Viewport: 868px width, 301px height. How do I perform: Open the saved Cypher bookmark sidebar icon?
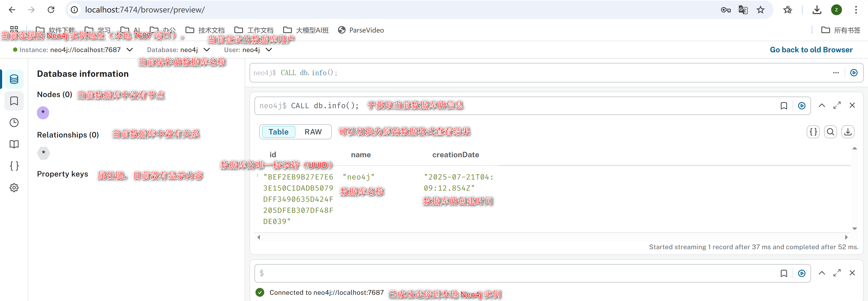(14, 101)
